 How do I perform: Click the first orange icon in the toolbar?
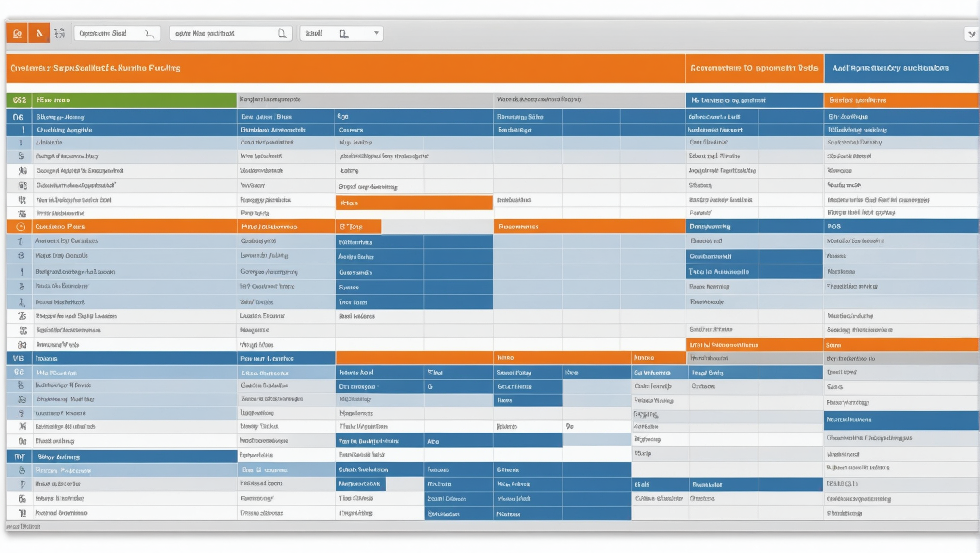(17, 33)
